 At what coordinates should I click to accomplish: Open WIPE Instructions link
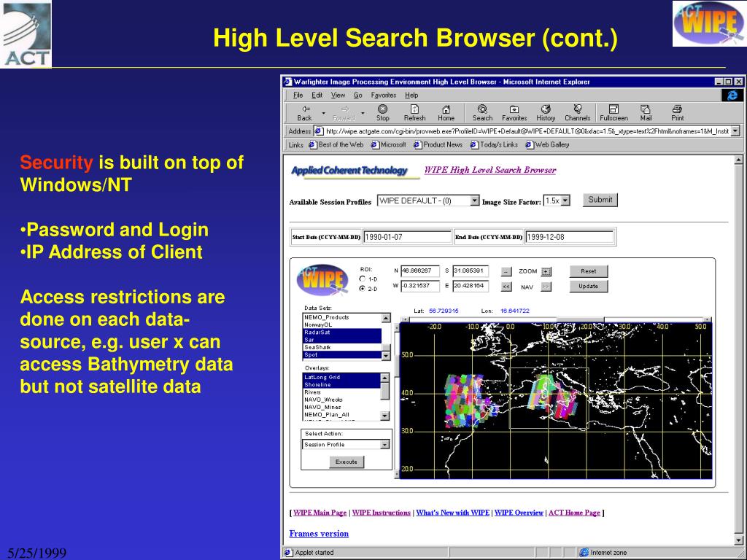coord(381,513)
